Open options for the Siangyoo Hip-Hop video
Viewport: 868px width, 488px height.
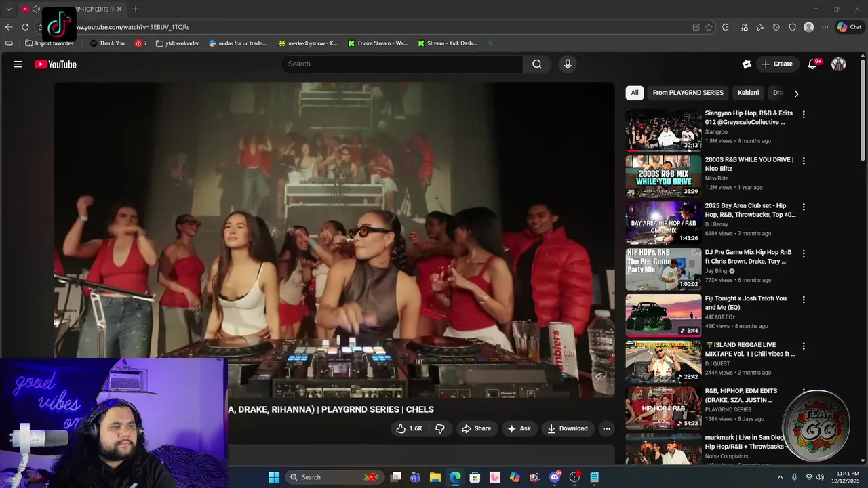[804, 115]
